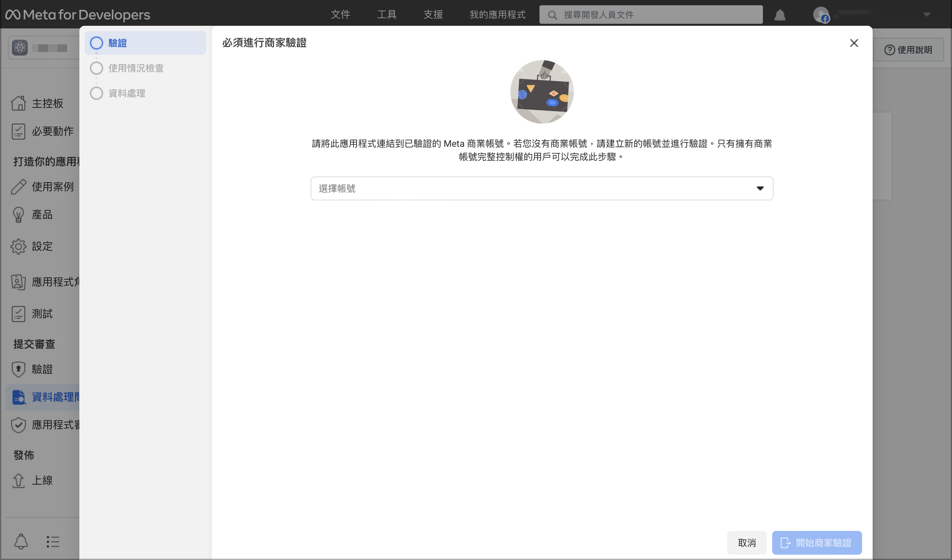Open 使用案例 pencil icon
952x560 pixels.
(18, 187)
